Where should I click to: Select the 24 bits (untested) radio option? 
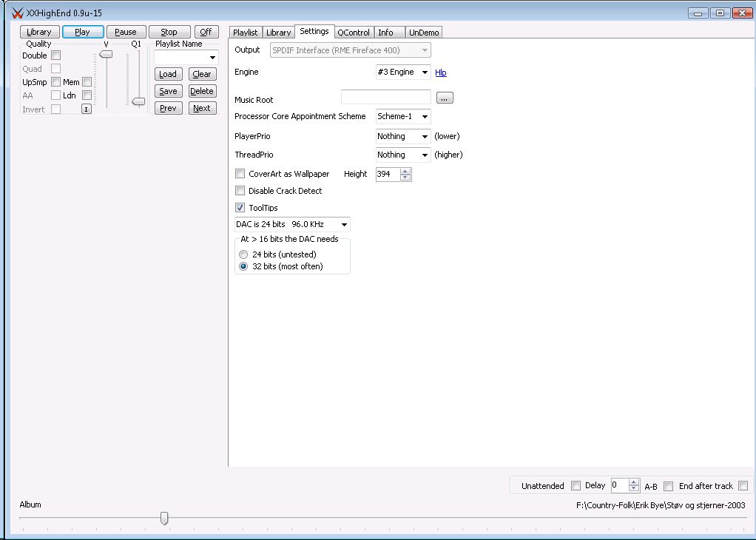(243, 254)
